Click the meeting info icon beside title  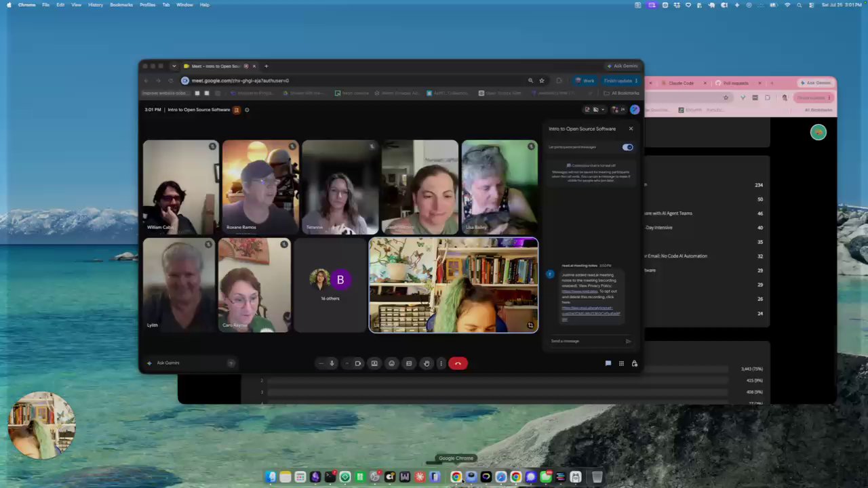[247, 110]
